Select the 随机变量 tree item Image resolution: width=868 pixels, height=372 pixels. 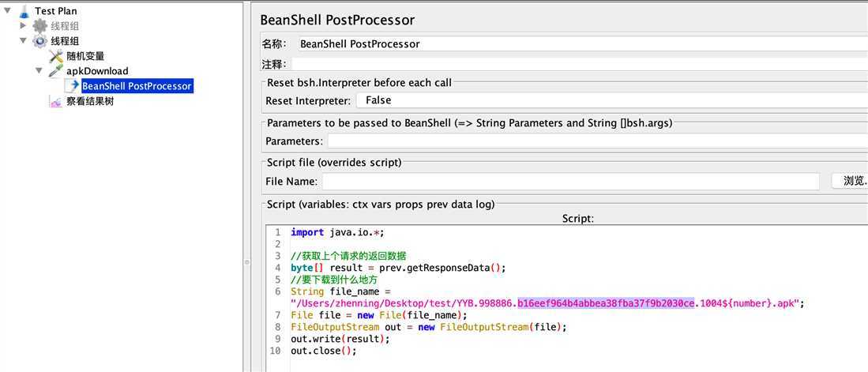tap(85, 55)
